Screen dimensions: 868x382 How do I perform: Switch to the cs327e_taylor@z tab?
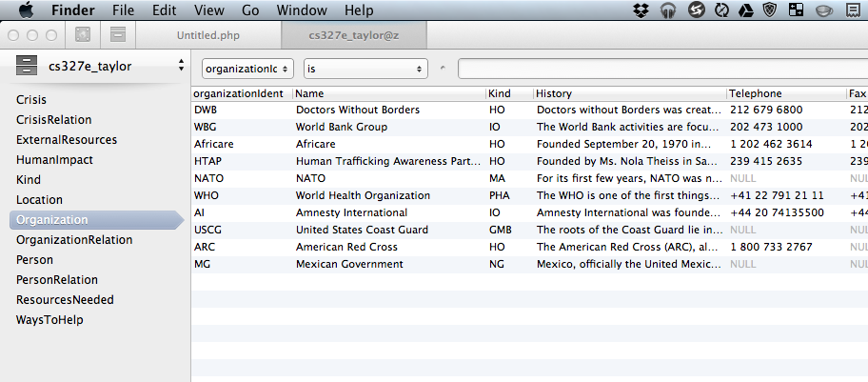[x=354, y=35]
